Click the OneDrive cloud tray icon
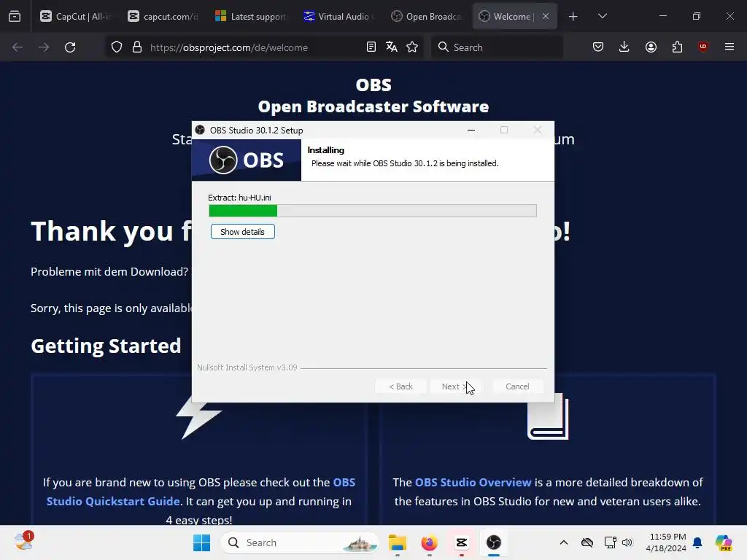Image resolution: width=747 pixels, height=560 pixels. (587, 542)
